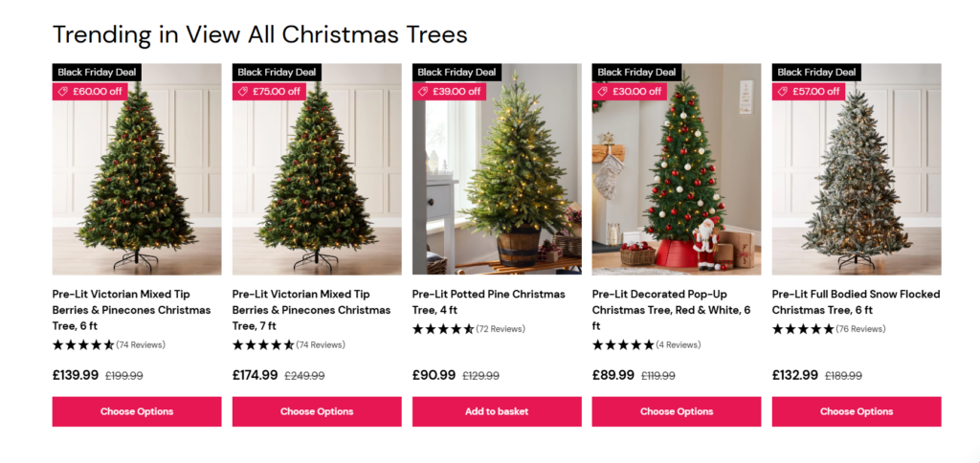Open the red and white decorated tree image
The width and height of the screenshot is (980, 463).
[x=677, y=169]
